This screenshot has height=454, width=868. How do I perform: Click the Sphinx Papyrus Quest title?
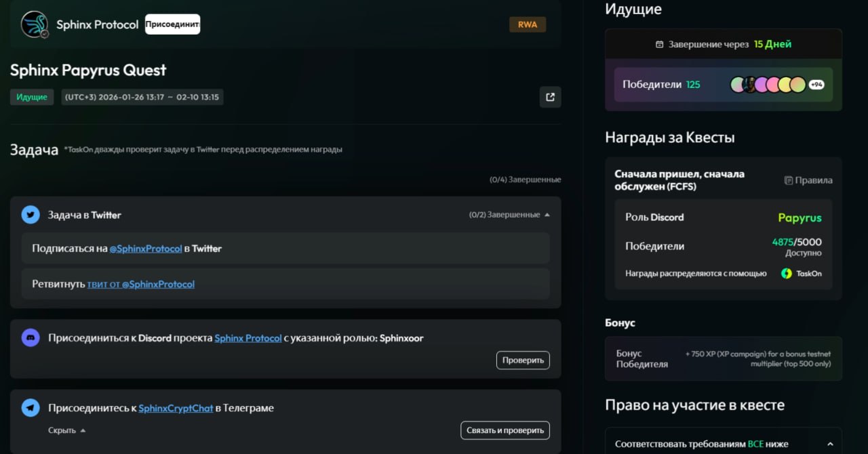88,70
